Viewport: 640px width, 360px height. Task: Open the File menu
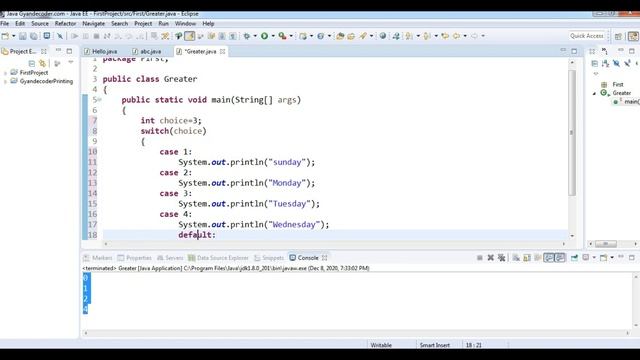click(5, 24)
